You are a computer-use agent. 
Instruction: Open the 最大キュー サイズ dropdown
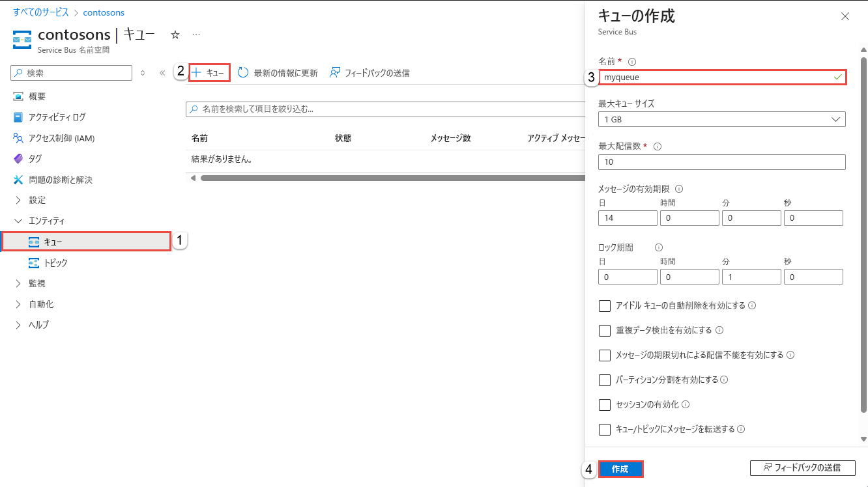point(722,119)
